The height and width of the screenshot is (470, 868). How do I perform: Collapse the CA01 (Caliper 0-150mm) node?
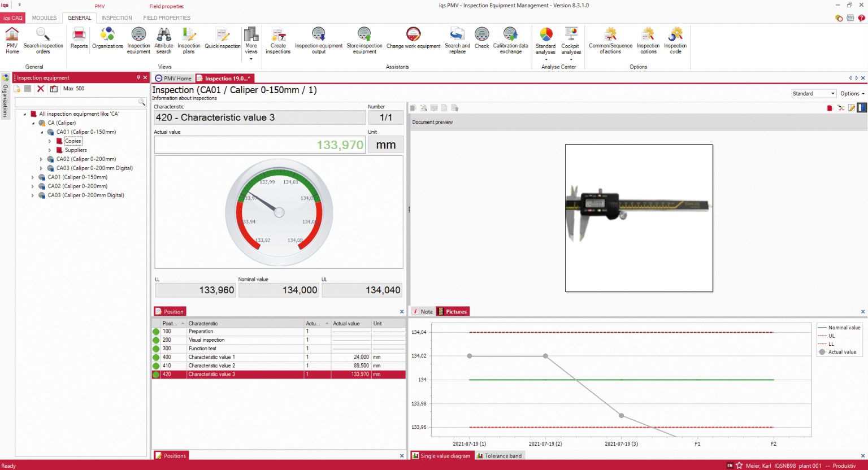pyautogui.click(x=41, y=132)
